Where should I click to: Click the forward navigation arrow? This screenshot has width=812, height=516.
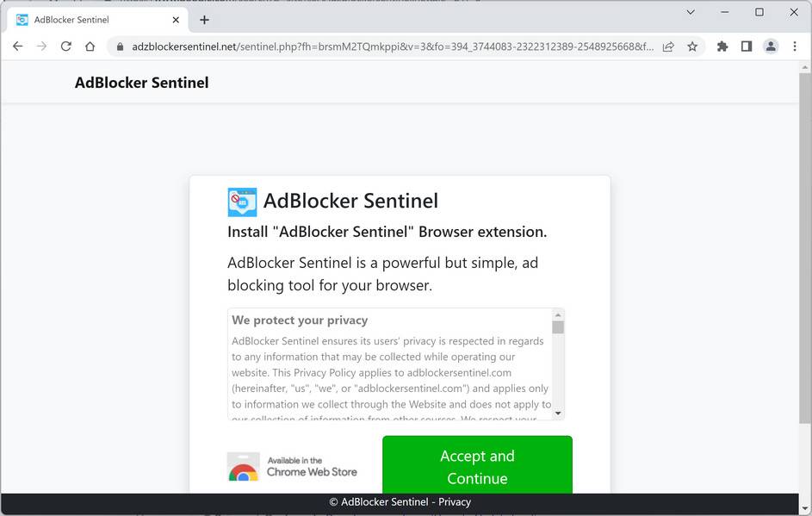click(x=41, y=47)
